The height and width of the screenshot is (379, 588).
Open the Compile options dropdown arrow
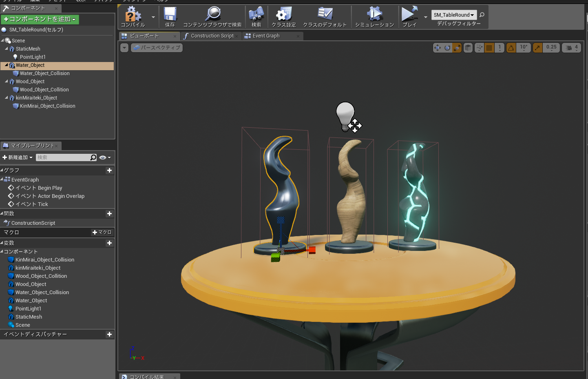[153, 17]
